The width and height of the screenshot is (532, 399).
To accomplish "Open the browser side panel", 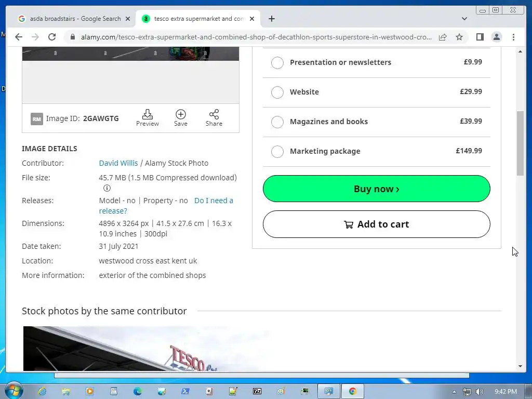I will pyautogui.click(x=480, y=37).
